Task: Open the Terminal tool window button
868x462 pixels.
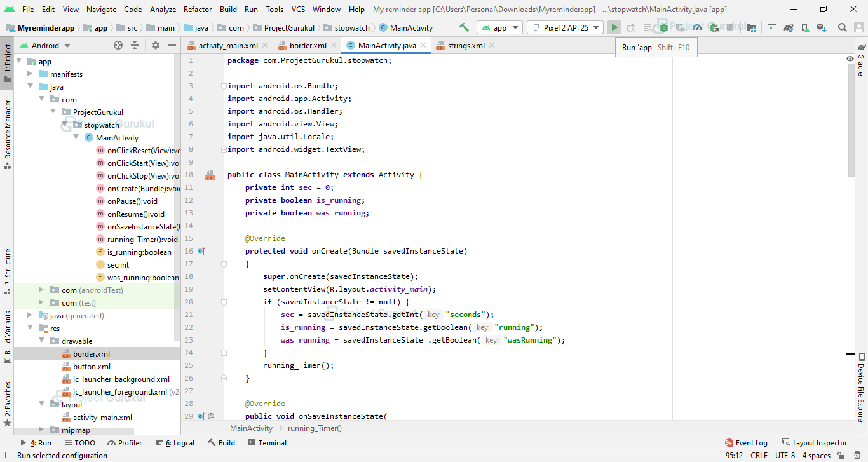Action: [x=267, y=443]
